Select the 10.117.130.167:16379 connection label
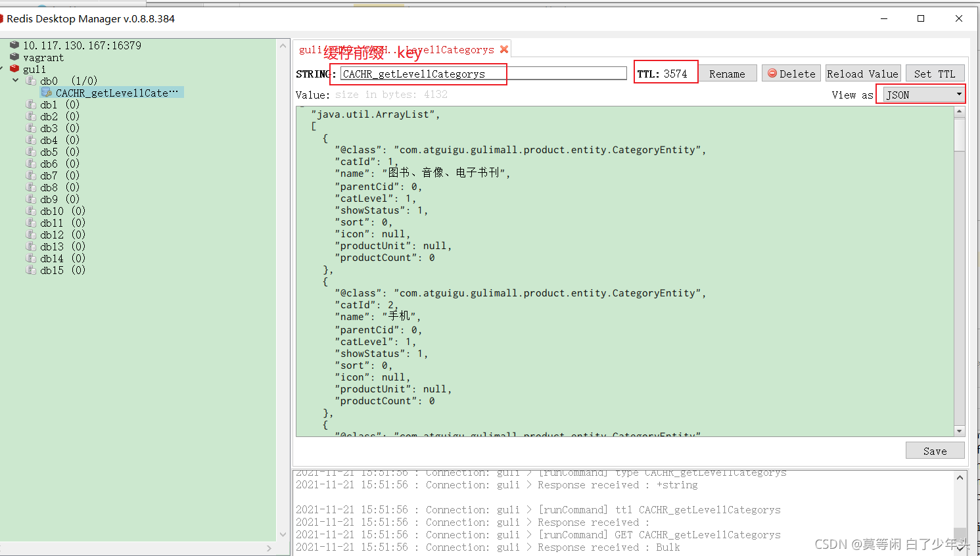The width and height of the screenshot is (980, 556). [x=82, y=45]
